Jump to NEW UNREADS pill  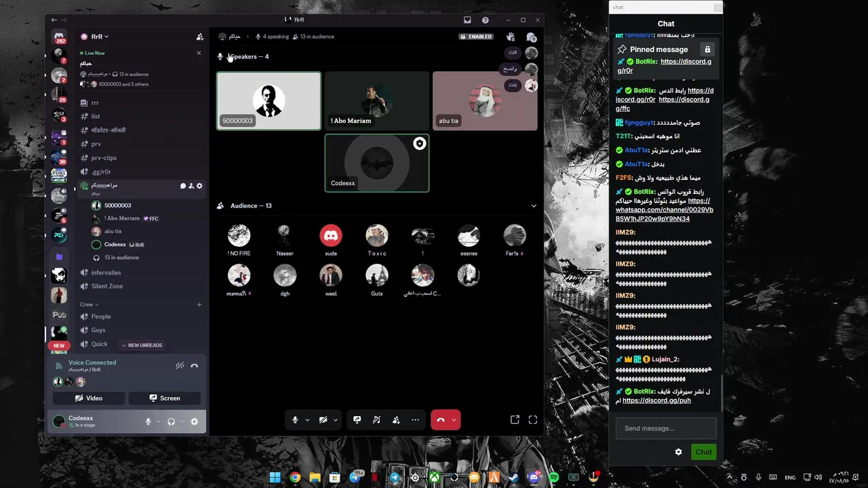pos(142,345)
